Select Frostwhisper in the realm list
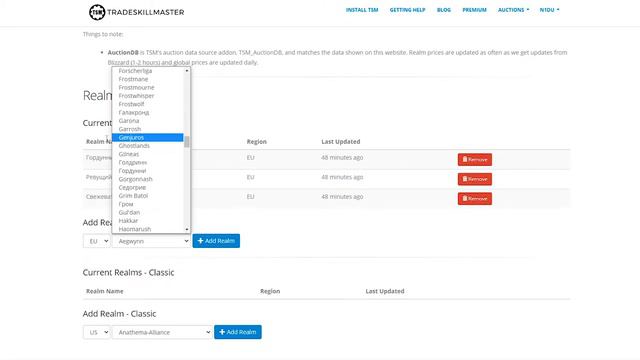Screen dimensions: 640x360 point(147,96)
